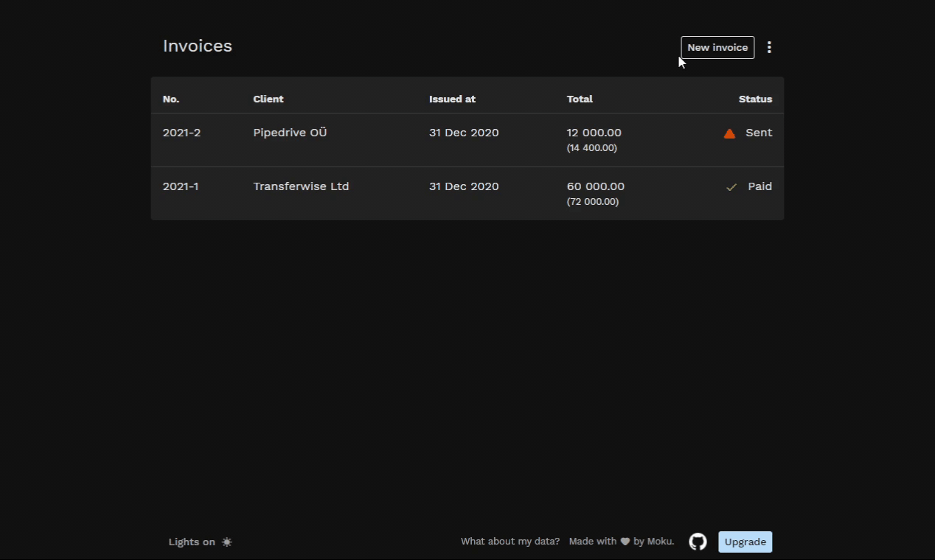Image resolution: width=935 pixels, height=560 pixels.
Task: Click the warning triangle icon beside Sent status
Action: point(729,133)
